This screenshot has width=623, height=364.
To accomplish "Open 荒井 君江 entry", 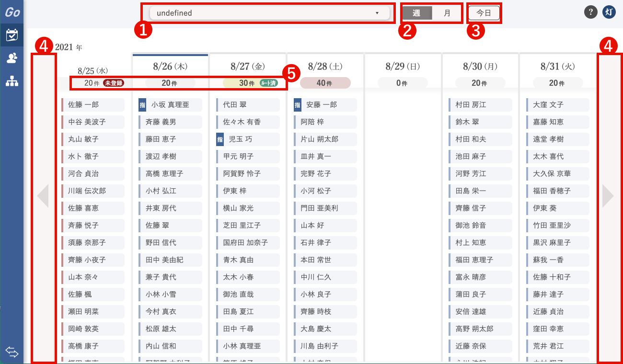I will tap(558, 346).
